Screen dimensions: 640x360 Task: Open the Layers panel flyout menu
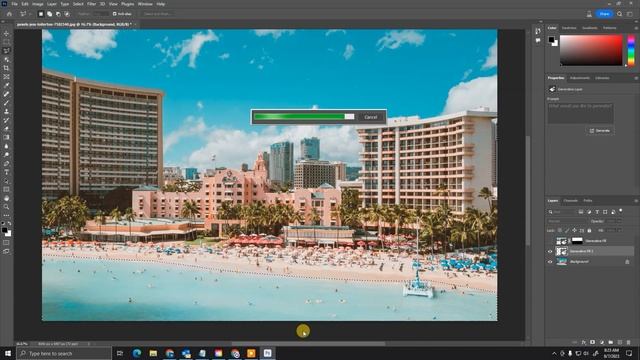(636, 201)
